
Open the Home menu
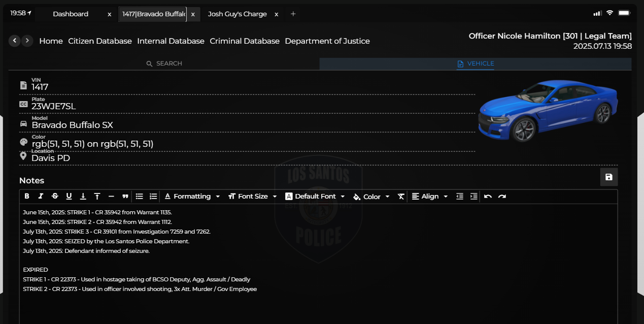(x=51, y=41)
